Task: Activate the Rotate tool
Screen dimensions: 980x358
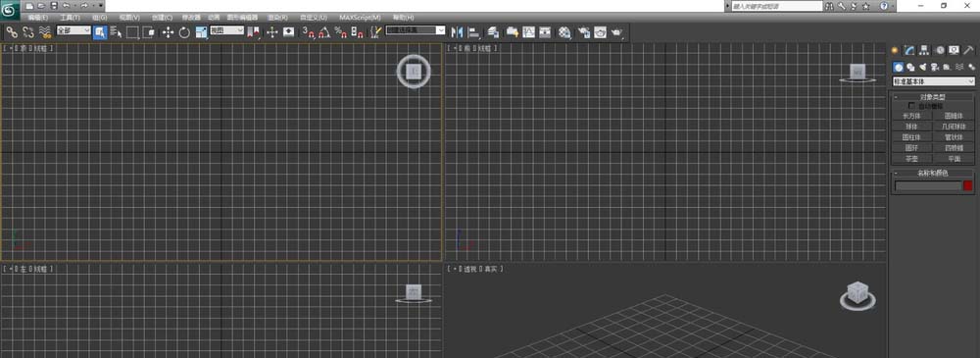Action: pyautogui.click(x=184, y=32)
